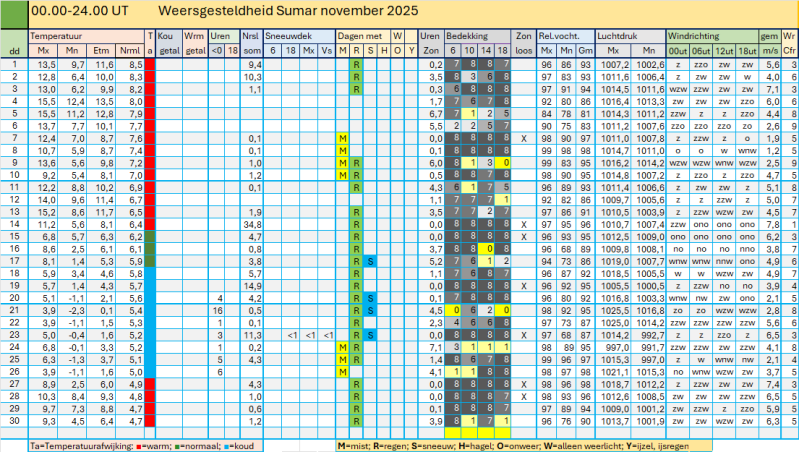Click the 'Wrm getal' header cell
The width and height of the screenshot is (799, 452).
point(195,43)
